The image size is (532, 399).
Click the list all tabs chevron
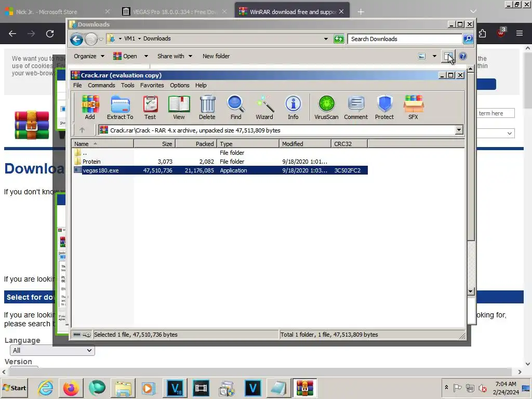(x=473, y=11)
